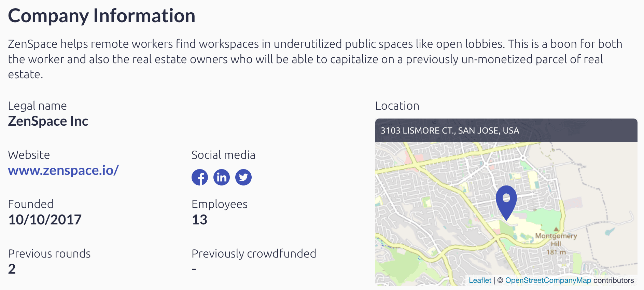
Task: Click the Website label
Action: click(29, 155)
